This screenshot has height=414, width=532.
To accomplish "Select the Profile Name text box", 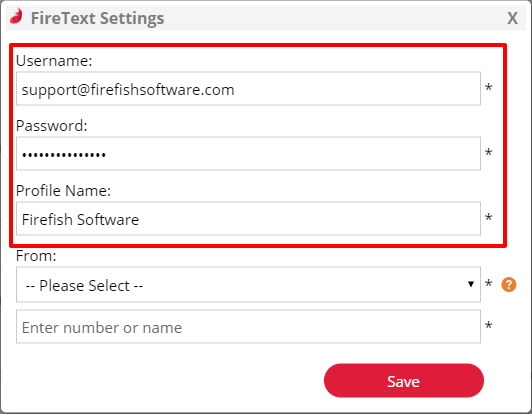I will 248,219.
